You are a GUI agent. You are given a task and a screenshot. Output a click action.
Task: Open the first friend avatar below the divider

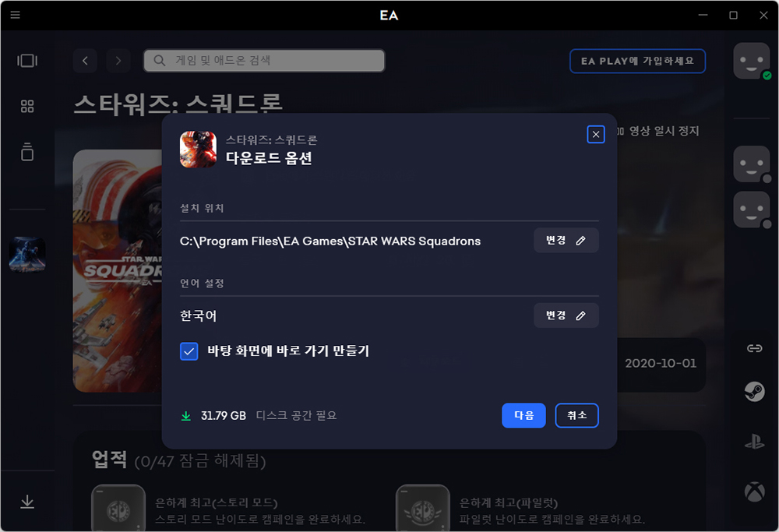click(x=752, y=164)
